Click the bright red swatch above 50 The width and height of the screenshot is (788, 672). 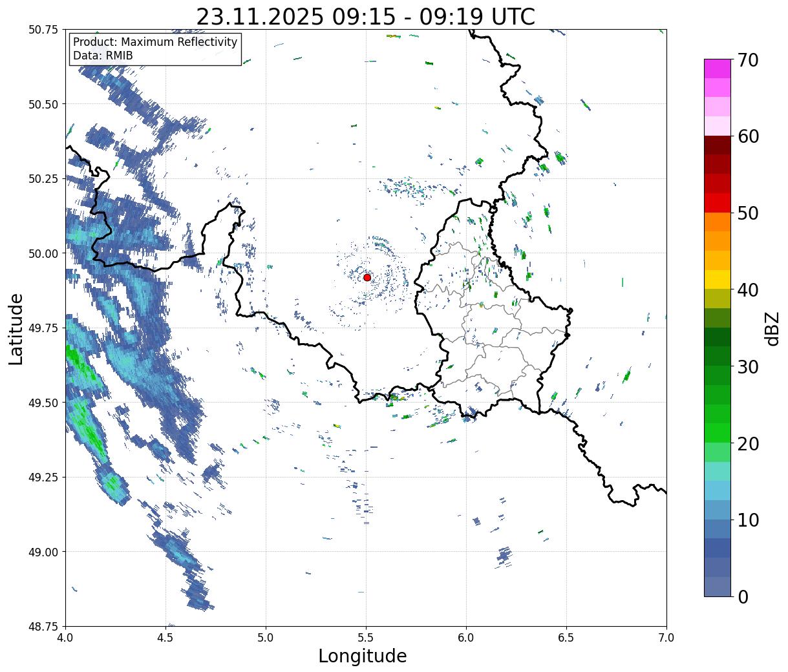coord(718,203)
